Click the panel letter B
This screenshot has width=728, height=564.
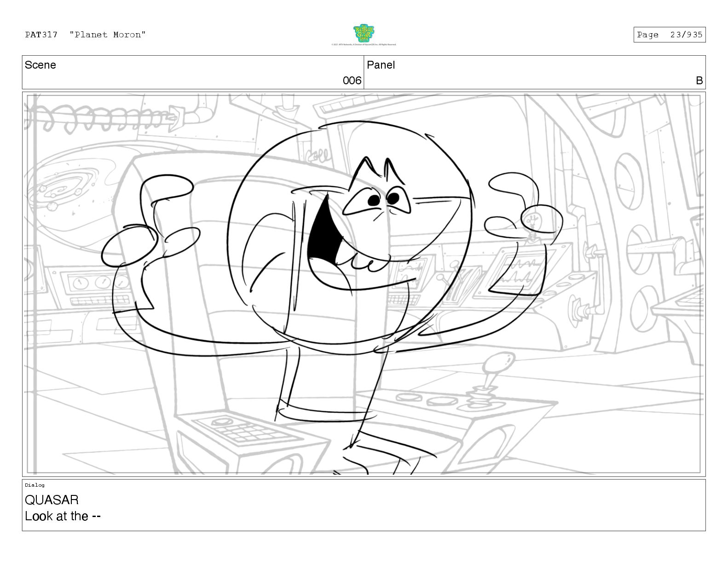click(699, 81)
